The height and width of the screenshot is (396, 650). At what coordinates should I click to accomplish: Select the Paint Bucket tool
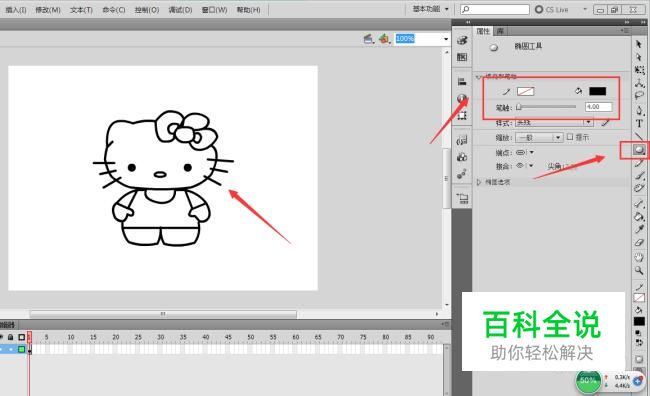[x=639, y=216]
